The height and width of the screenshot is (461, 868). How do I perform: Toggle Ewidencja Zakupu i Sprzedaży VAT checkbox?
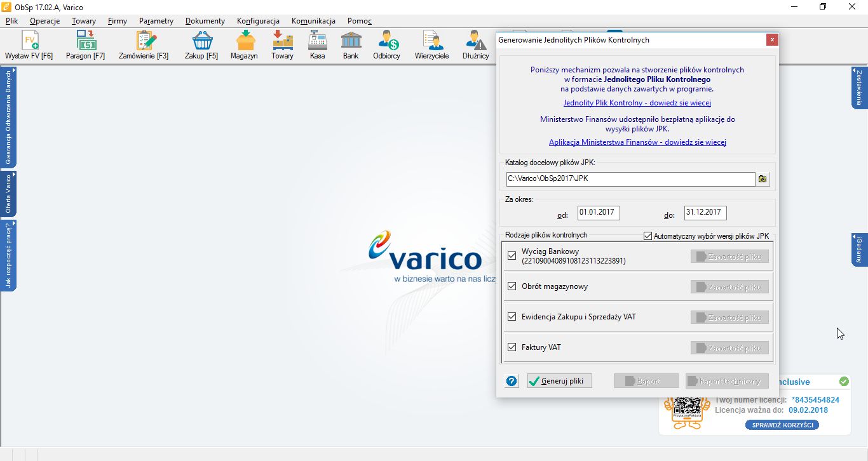coord(512,317)
